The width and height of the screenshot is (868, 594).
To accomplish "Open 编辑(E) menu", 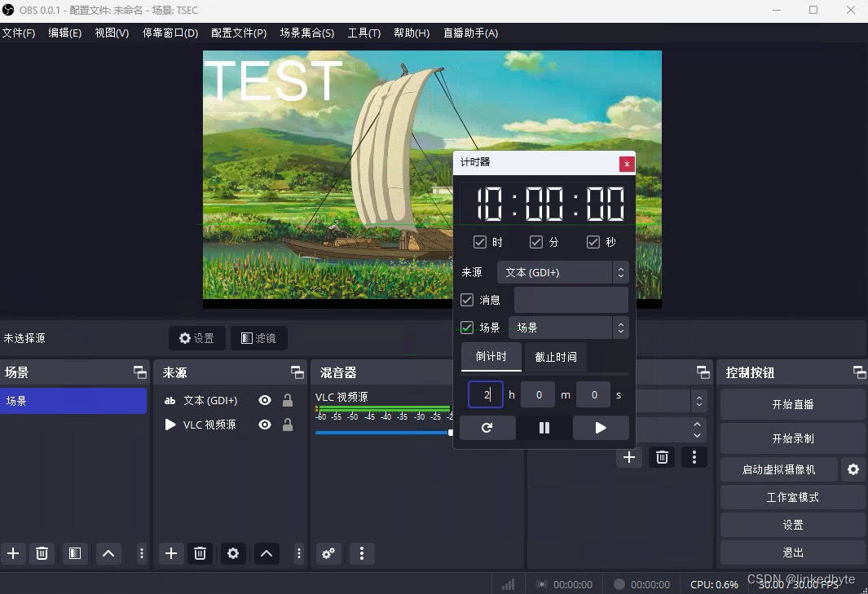I will click(64, 33).
